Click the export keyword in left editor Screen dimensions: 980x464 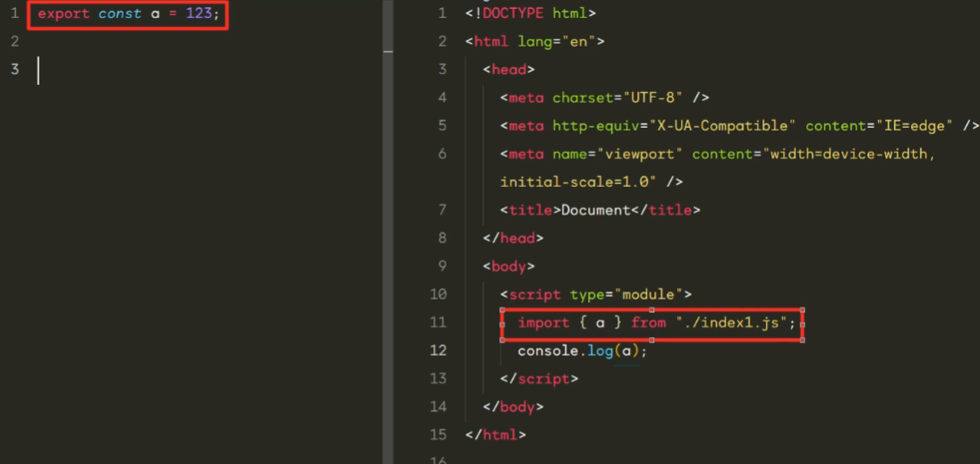point(62,14)
